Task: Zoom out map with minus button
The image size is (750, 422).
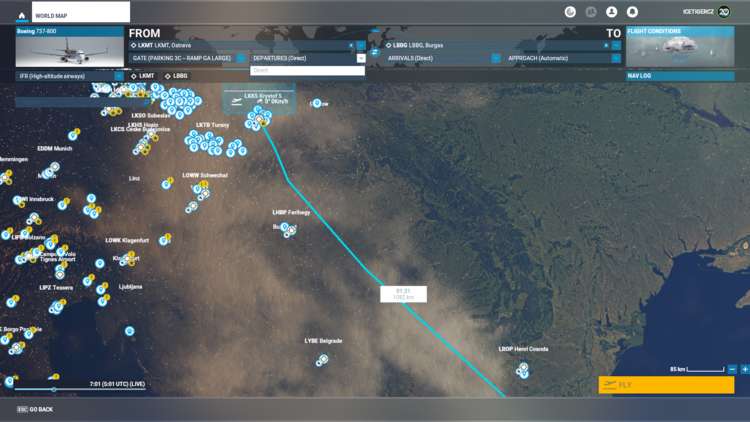Action: pyautogui.click(x=732, y=369)
